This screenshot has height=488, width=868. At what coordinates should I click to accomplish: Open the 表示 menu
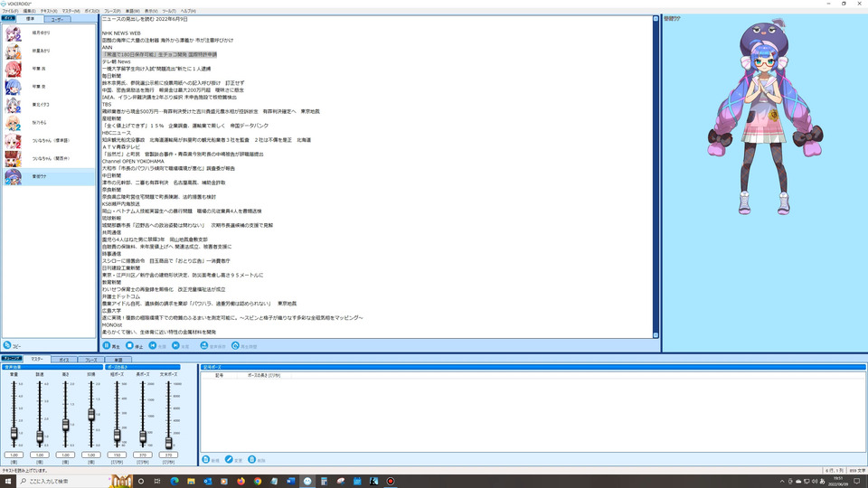[151, 11]
